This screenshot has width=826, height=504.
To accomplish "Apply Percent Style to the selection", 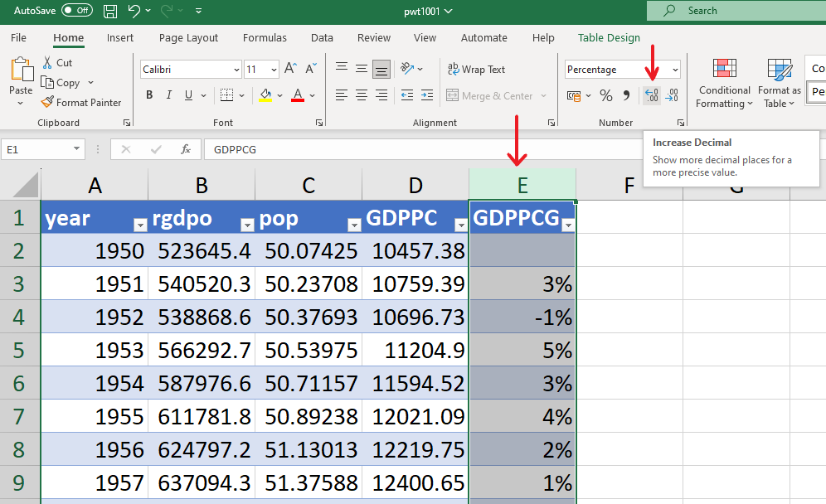I will (x=606, y=96).
